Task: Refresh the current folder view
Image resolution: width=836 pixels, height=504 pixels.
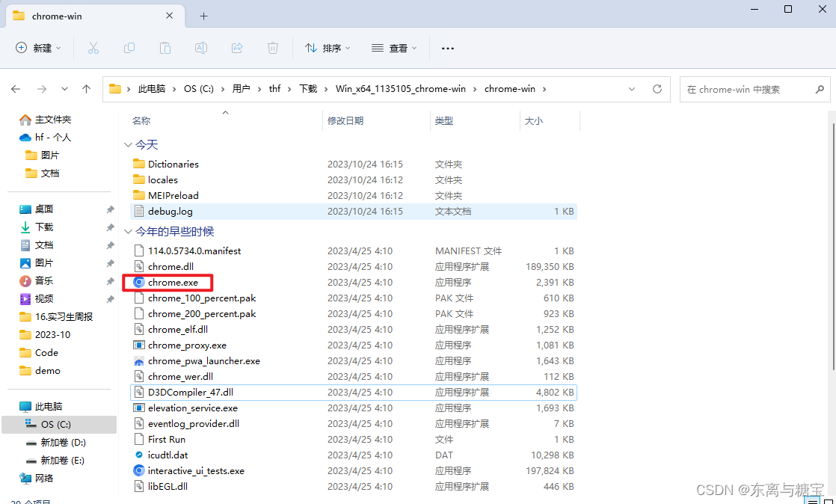Action: (657, 89)
